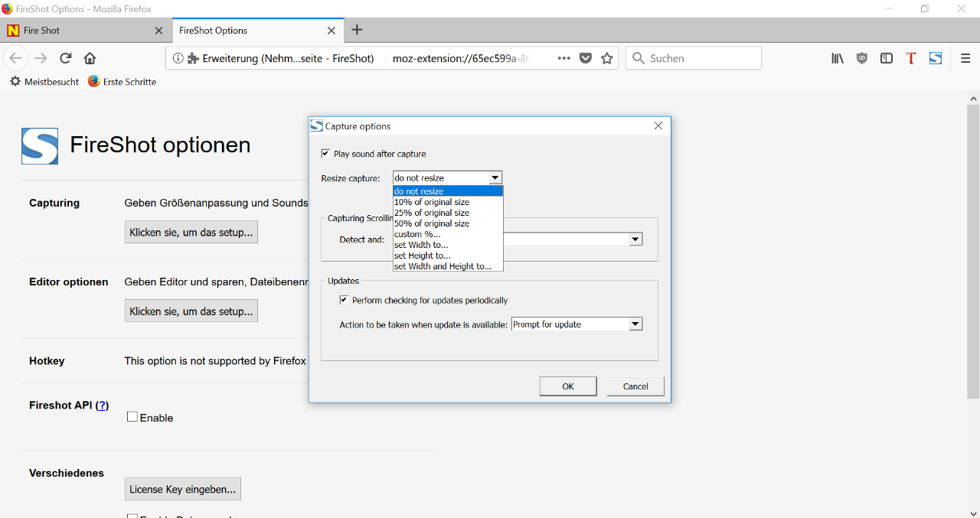The height and width of the screenshot is (518, 980).
Task: Click Capturing setup button
Action: coord(191,232)
